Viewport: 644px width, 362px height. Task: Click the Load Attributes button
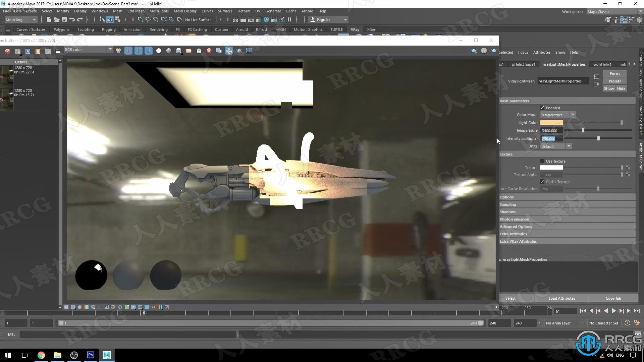pyautogui.click(x=562, y=298)
